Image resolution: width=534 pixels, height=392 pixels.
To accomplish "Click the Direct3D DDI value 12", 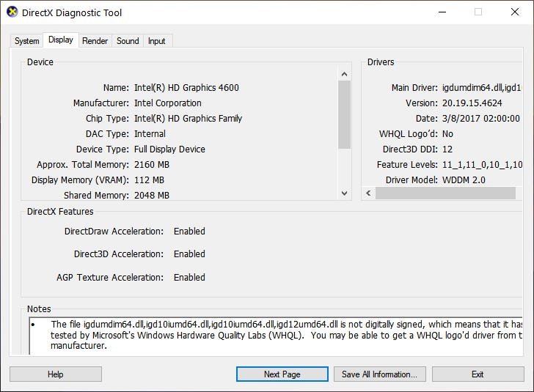I will coord(447,149).
